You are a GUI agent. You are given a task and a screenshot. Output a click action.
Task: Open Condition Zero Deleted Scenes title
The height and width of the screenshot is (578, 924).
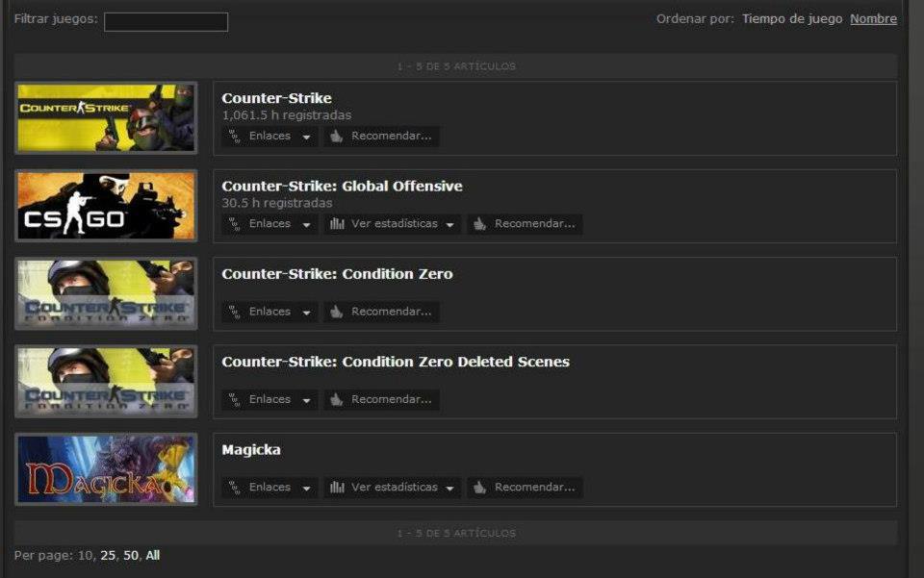coord(396,362)
